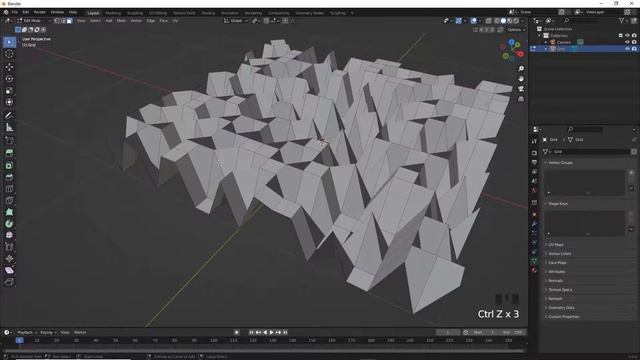
Task: Open the Global transform orientation dropdown
Action: pos(236,21)
